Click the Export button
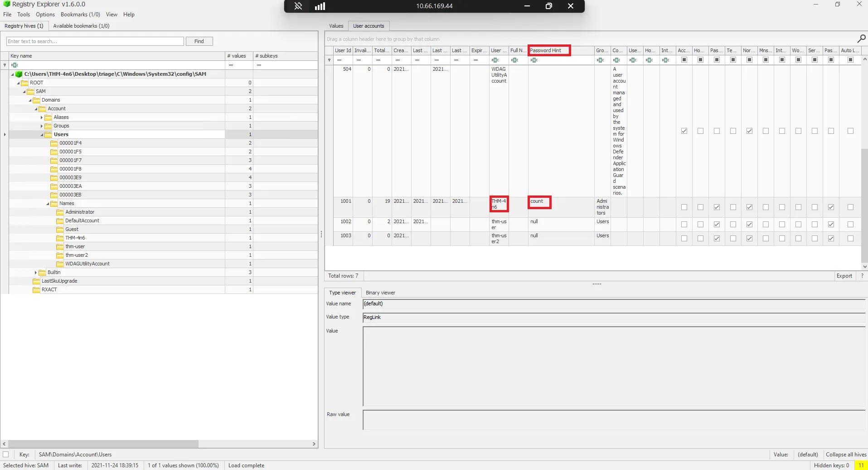Image resolution: width=868 pixels, height=470 pixels. [x=844, y=276]
